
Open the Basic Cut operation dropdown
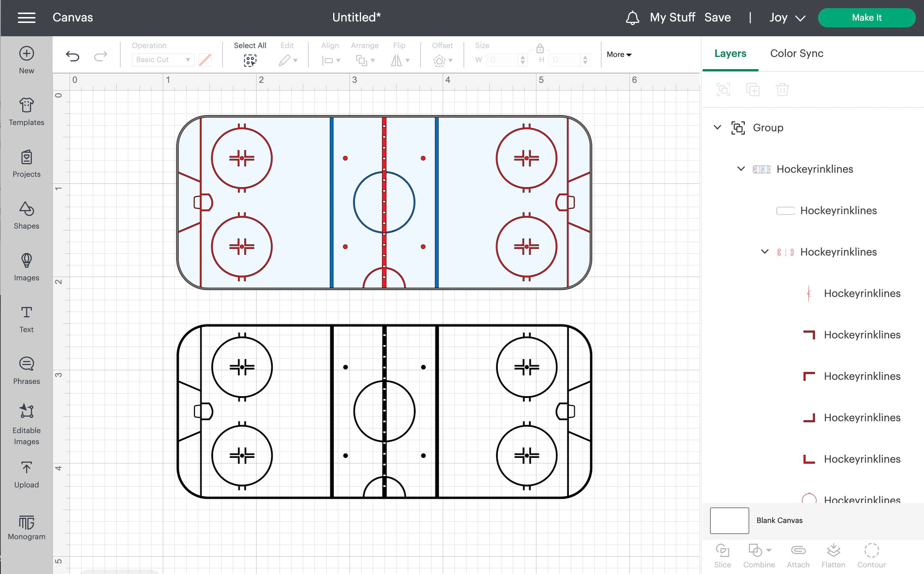click(162, 60)
